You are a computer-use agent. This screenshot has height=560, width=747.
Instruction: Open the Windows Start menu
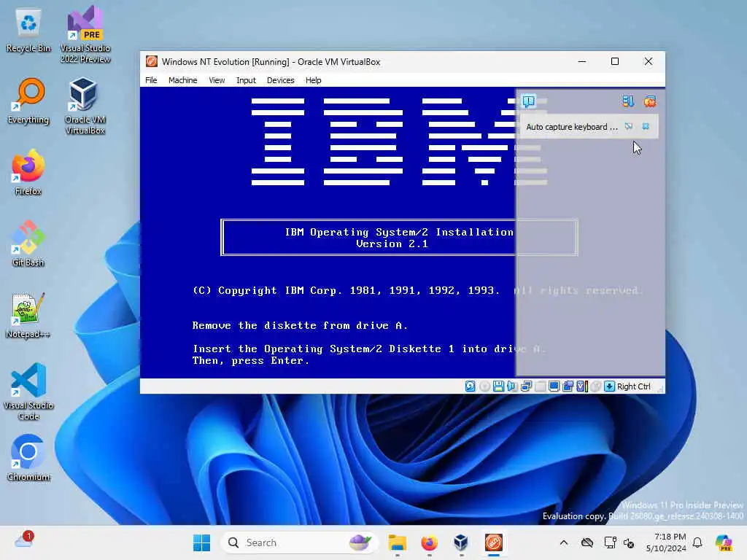tap(201, 542)
